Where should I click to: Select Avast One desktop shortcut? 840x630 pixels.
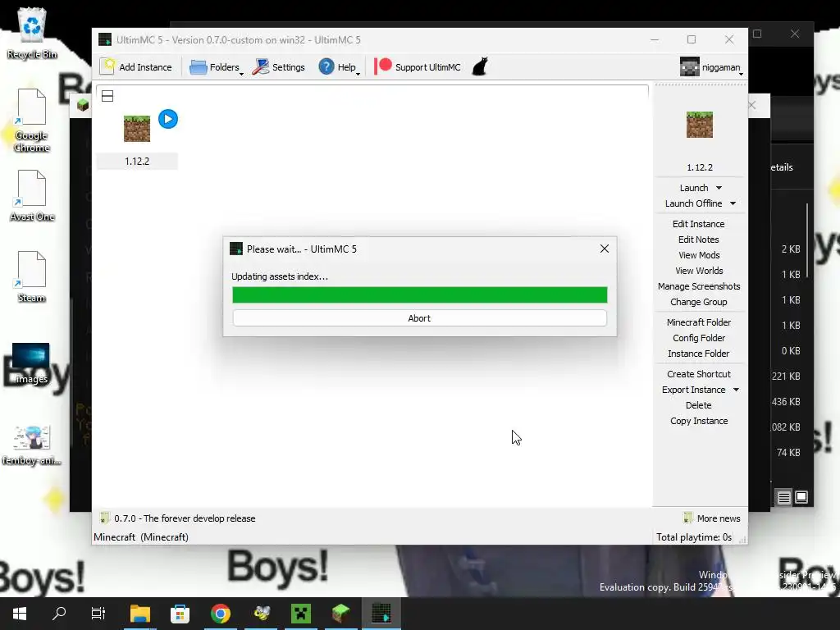32,195
